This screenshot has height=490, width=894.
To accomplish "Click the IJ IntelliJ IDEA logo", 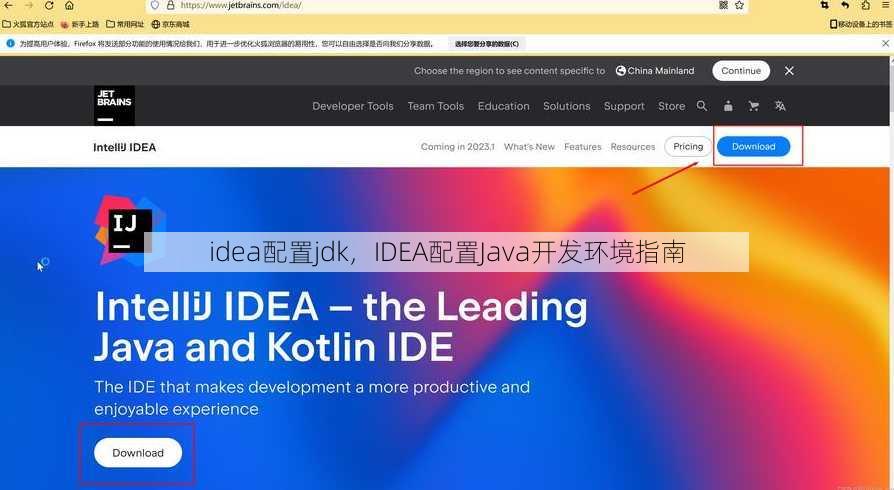I will point(130,230).
